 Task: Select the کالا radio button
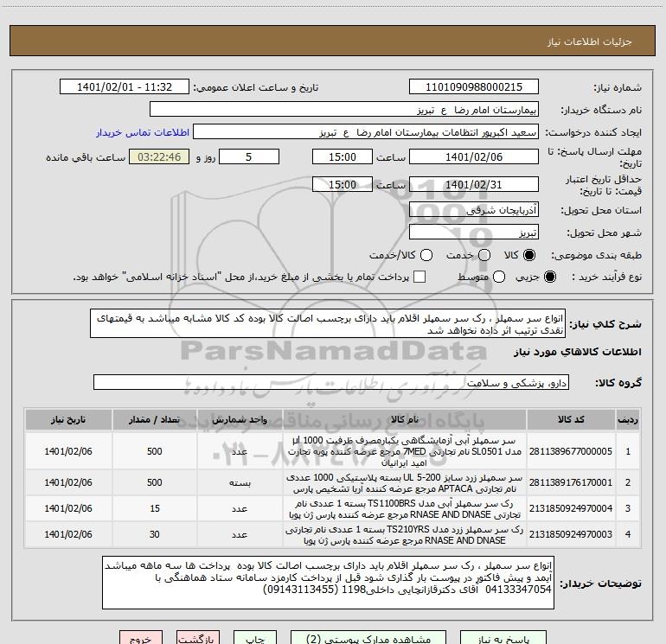coord(529,255)
